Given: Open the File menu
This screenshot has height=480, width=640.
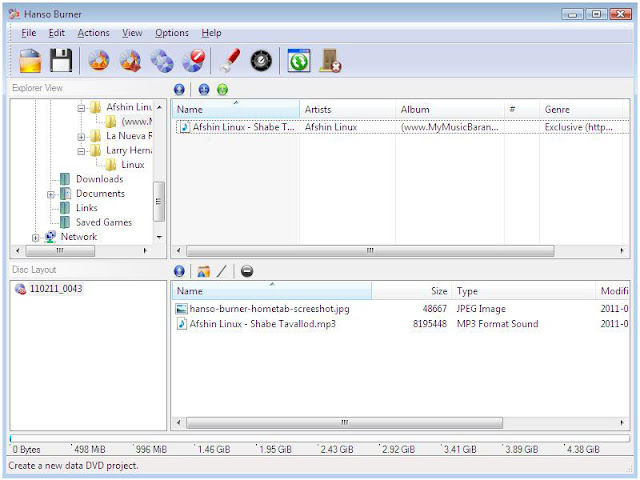Looking at the screenshot, I should pyautogui.click(x=29, y=33).
